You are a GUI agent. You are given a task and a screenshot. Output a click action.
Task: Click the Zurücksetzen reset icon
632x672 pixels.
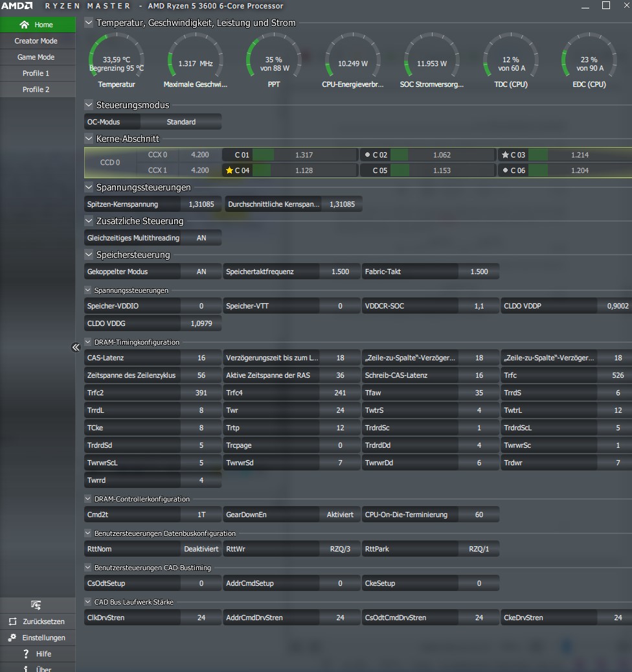point(13,621)
